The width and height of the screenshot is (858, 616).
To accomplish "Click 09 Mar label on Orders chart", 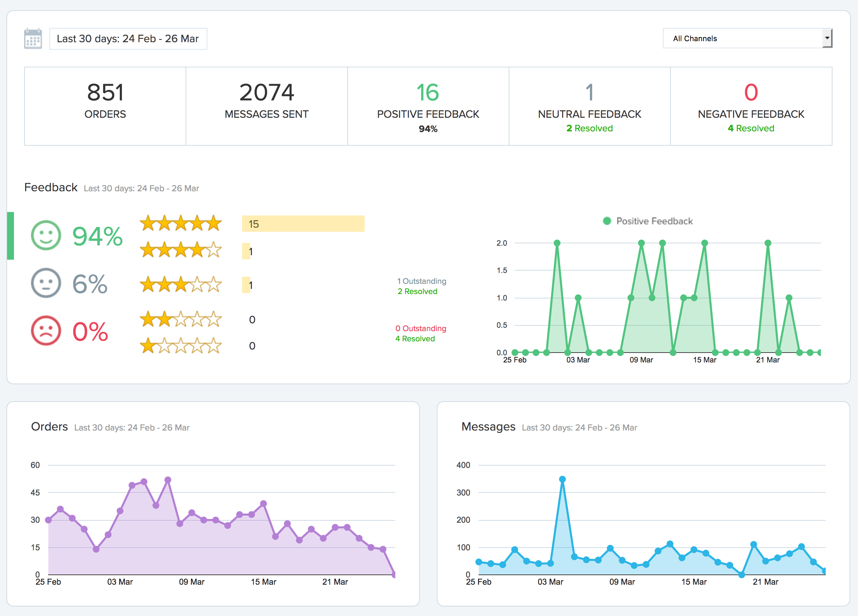I will click(192, 582).
